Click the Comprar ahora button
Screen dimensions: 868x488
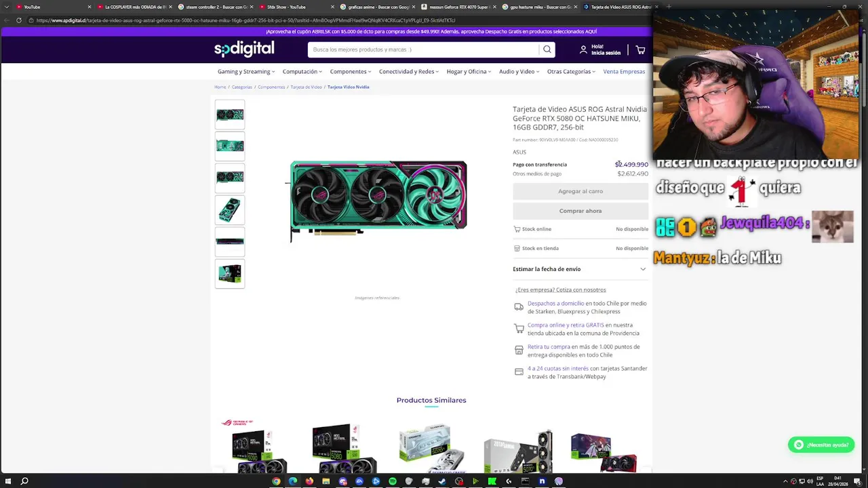tap(580, 211)
